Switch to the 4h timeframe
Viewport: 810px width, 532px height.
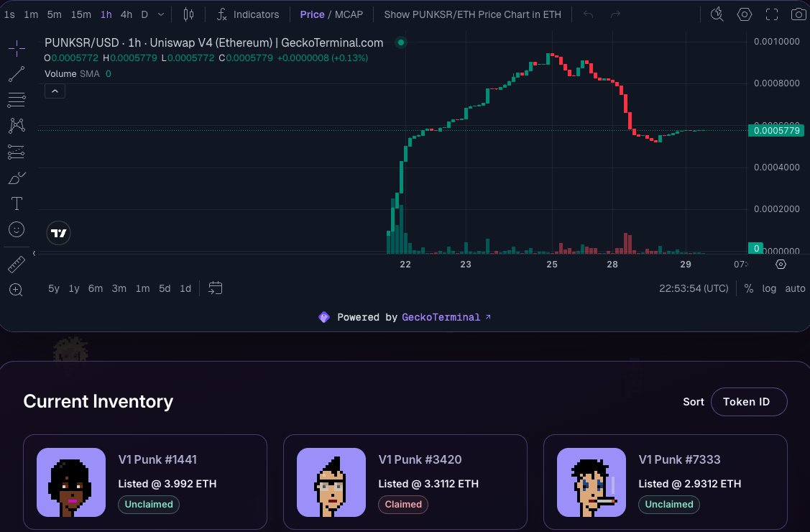point(126,14)
